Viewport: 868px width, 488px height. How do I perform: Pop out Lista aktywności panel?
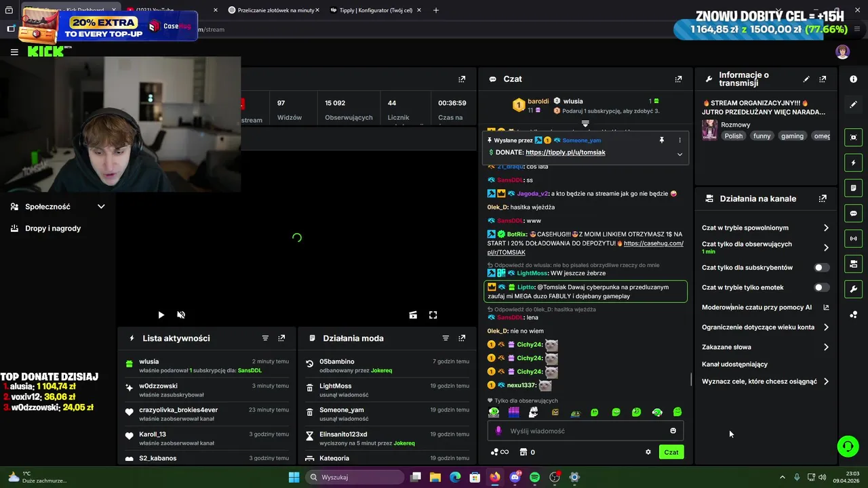(x=281, y=338)
